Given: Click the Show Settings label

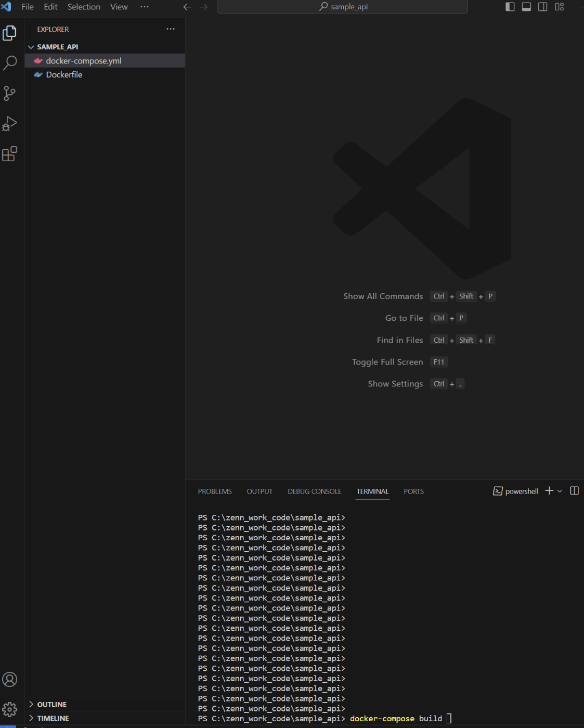Looking at the screenshot, I should 395,384.
